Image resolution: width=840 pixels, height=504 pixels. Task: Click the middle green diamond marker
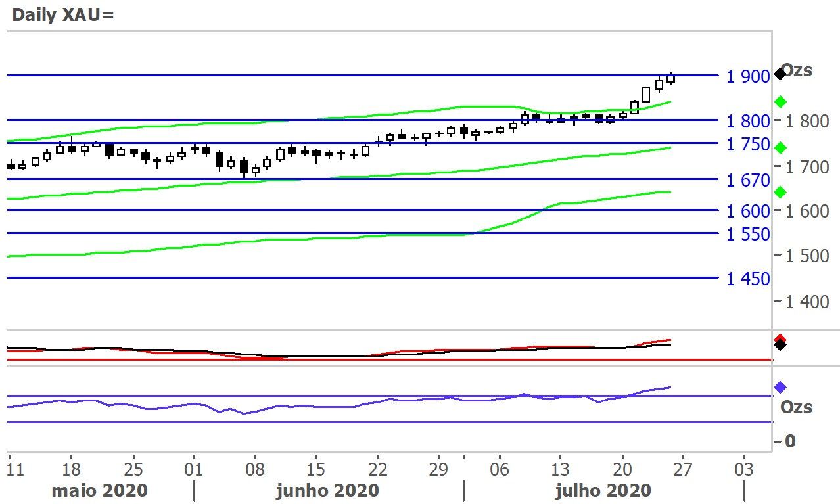coord(781,147)
